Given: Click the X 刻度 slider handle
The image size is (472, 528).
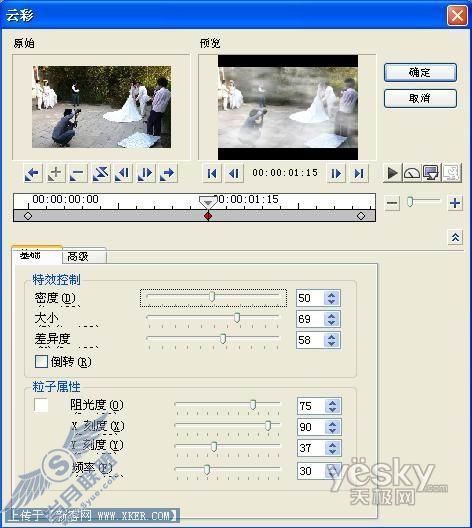Looking at the screenshot, I should (x=268, y=426).
